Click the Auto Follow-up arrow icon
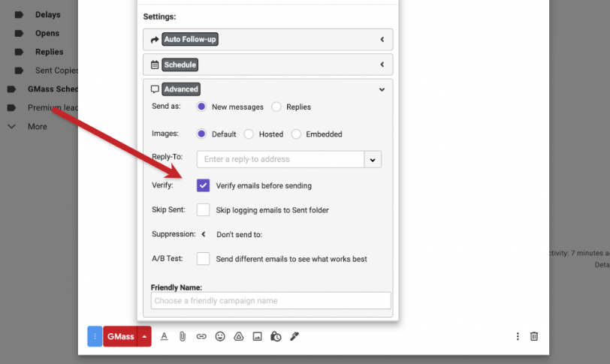This screenshot has height=364, width=610. tap(155, 40)
